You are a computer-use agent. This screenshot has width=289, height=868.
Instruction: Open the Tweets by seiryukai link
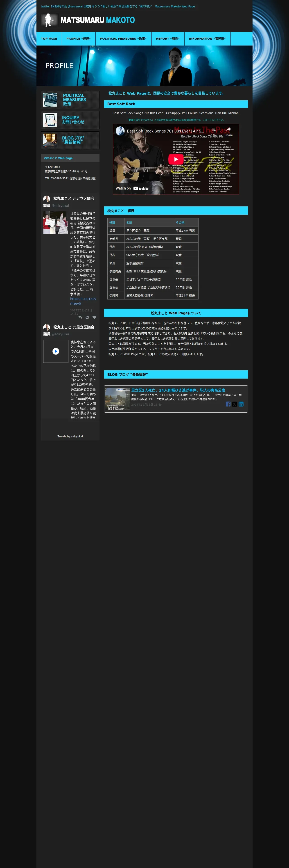click(x=70, y=436)
